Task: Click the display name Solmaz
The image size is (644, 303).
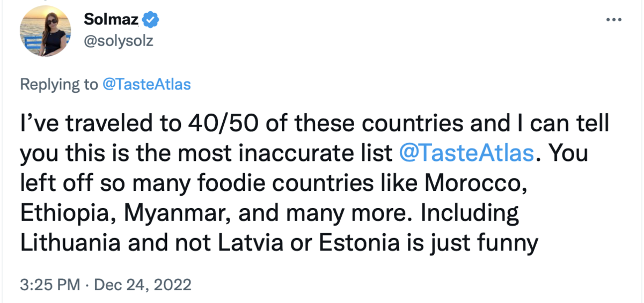Action: (112, 20)
